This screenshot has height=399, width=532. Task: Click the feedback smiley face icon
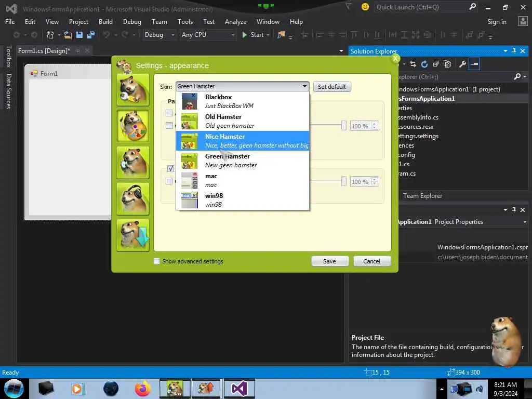(x=365, y=7)
